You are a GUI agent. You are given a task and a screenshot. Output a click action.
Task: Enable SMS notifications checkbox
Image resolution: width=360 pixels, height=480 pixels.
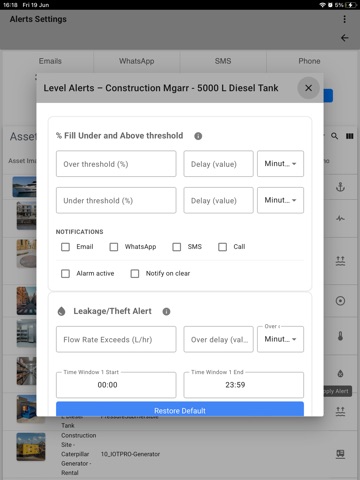point(177,247)
